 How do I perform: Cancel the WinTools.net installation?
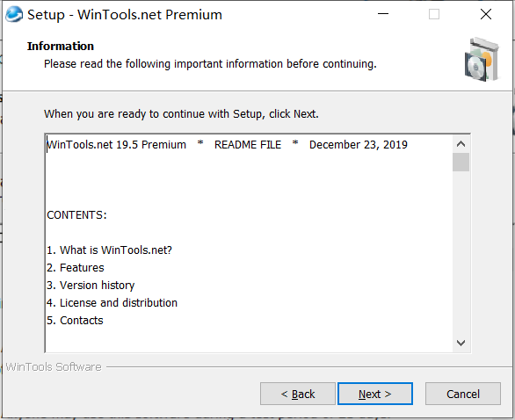(x=463, y=394)
